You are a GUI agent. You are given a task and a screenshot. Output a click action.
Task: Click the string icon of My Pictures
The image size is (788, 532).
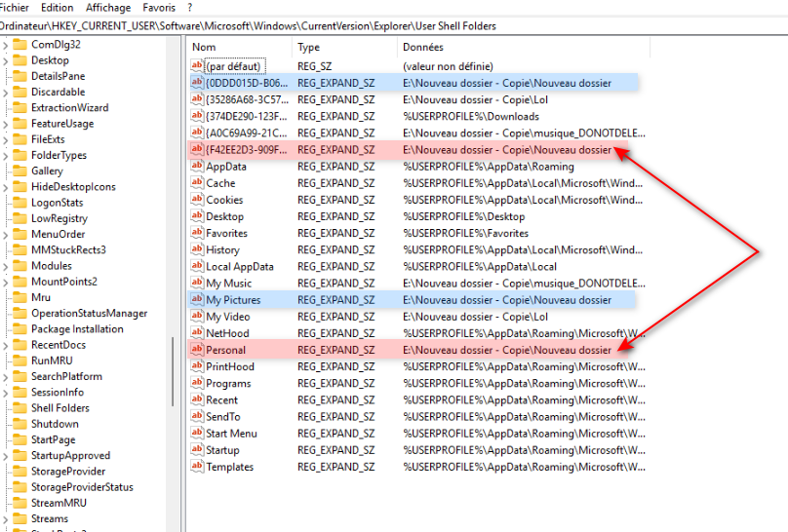tap(197, 300)
